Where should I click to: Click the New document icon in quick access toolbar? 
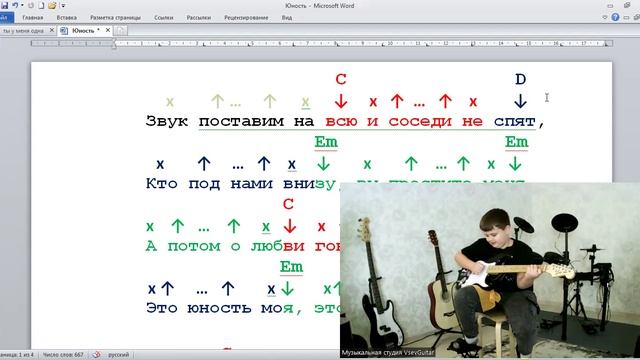point(41,6)
